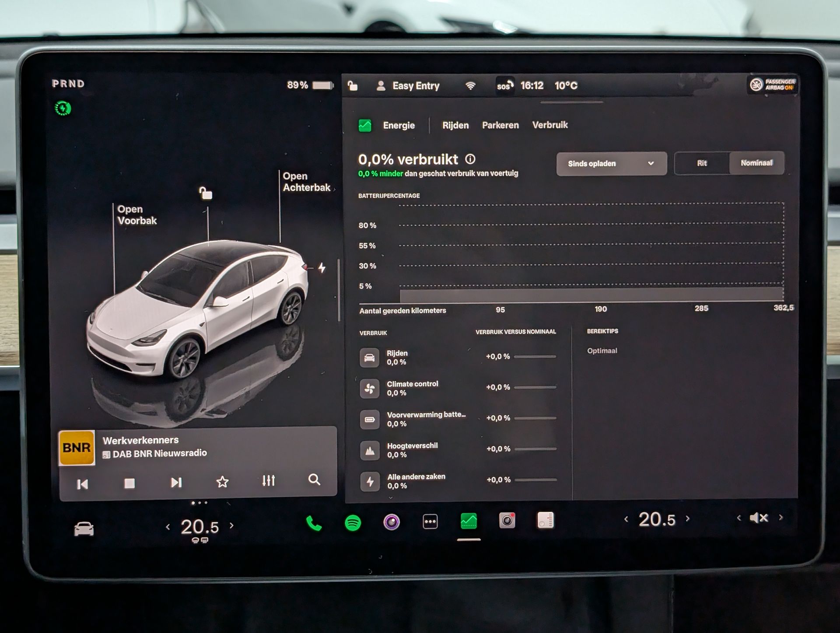This screenshot has height=633, width=840.
Task: Click the car controls icon
Action: [x=84, y=529]
